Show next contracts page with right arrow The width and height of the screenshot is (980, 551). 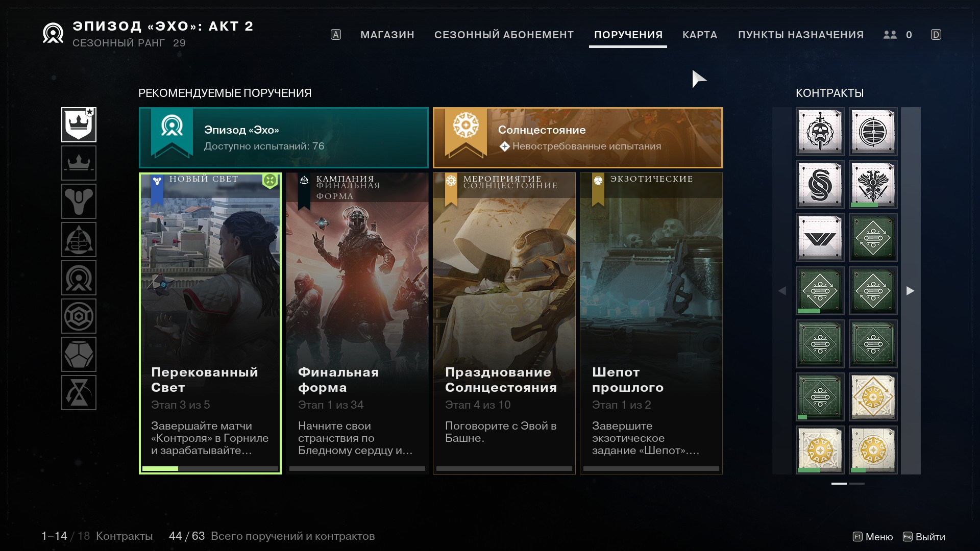tap(911, 291)
